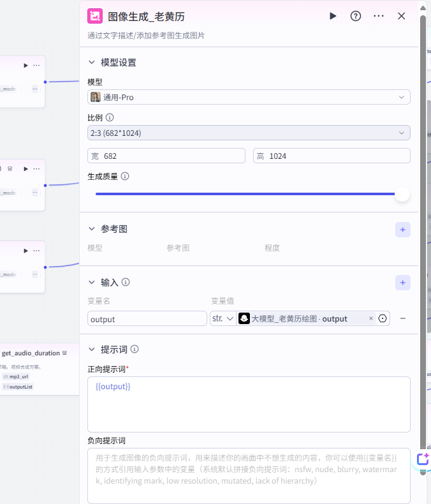This screenshot has width=431, height=504.
Task: Click the info icon next to 比例
Action: (x=110, y=118)
